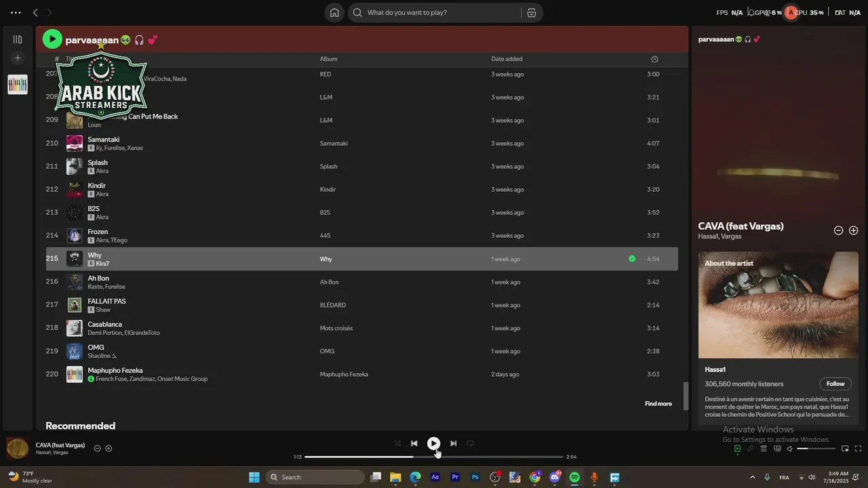This screenshot has width=868, height=488.
Task: Open the Windows Start button
Action: click(x=254, y=477)
